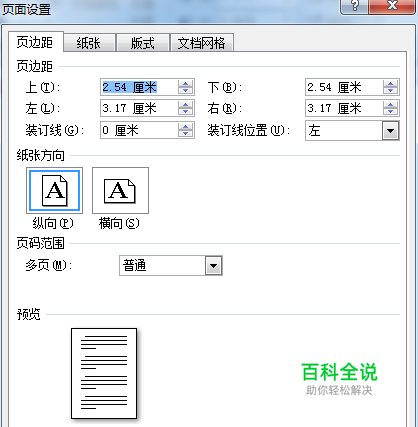This screenshot has width=418, height=427.
Task: Open the 多页 dropdown arrow
Action: [213, 266]
